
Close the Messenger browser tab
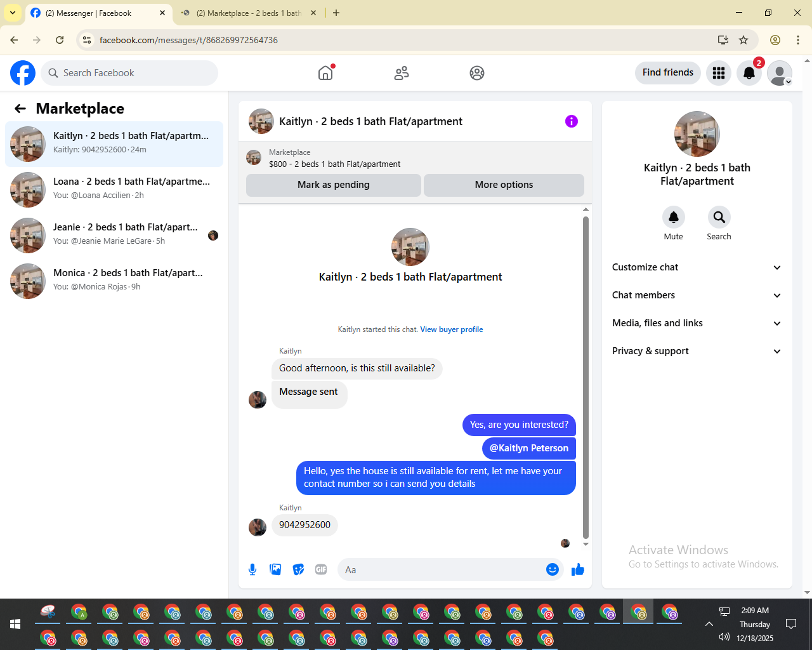pos(162,13)
